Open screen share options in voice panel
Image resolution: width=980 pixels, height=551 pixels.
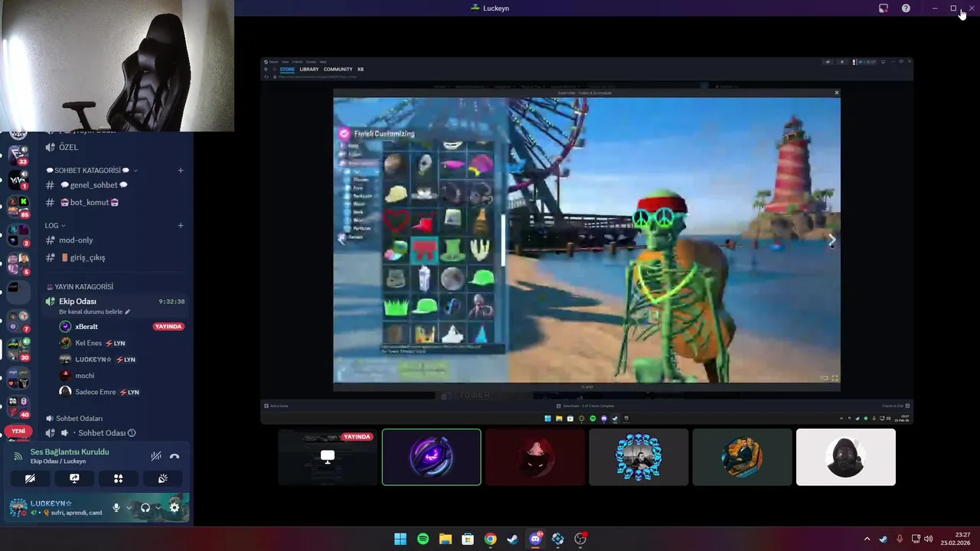[74, 478]
